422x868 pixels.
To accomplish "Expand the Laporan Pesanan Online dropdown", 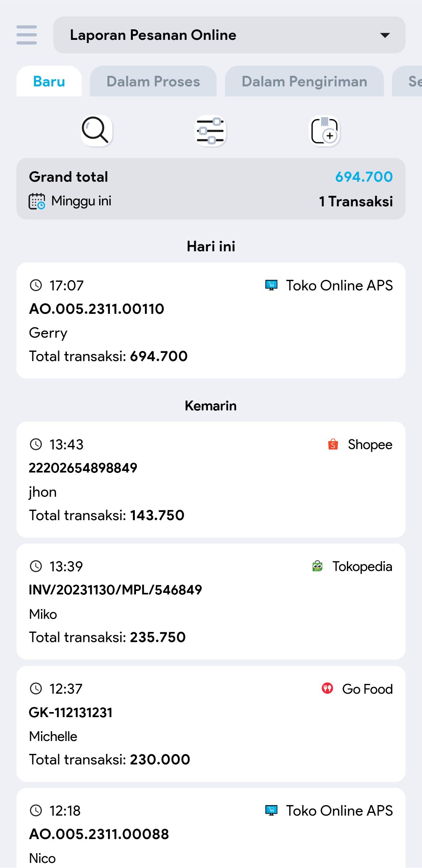I will pos(229,35).
